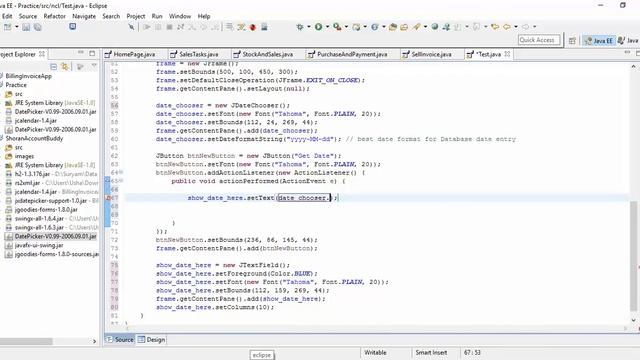Viewport: 640px width, 360px height.
Task: Open the Run menu
Action: [x=157, y=16]
